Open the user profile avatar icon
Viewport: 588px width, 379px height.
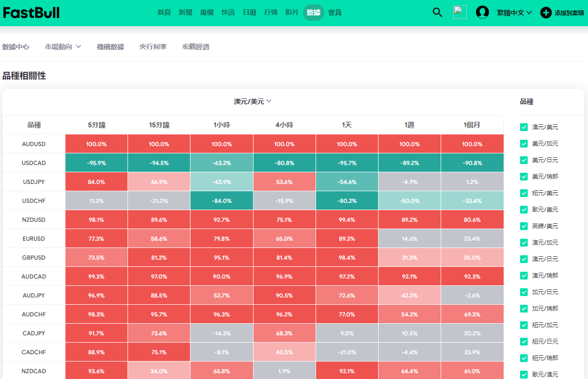482,13
